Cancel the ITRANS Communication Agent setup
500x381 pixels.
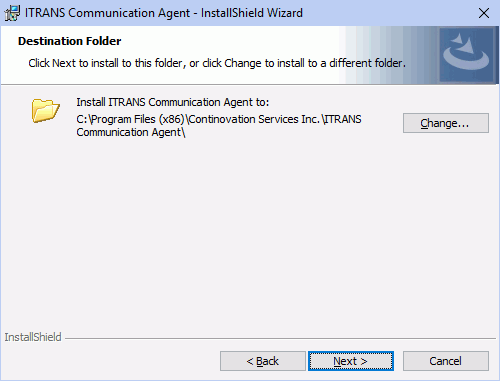[446, 361]
